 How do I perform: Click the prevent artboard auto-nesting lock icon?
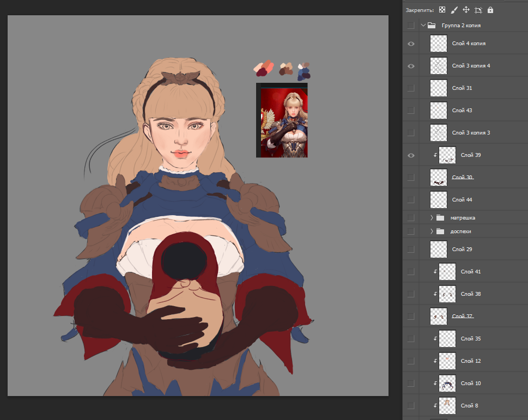(x=478, y=10)
